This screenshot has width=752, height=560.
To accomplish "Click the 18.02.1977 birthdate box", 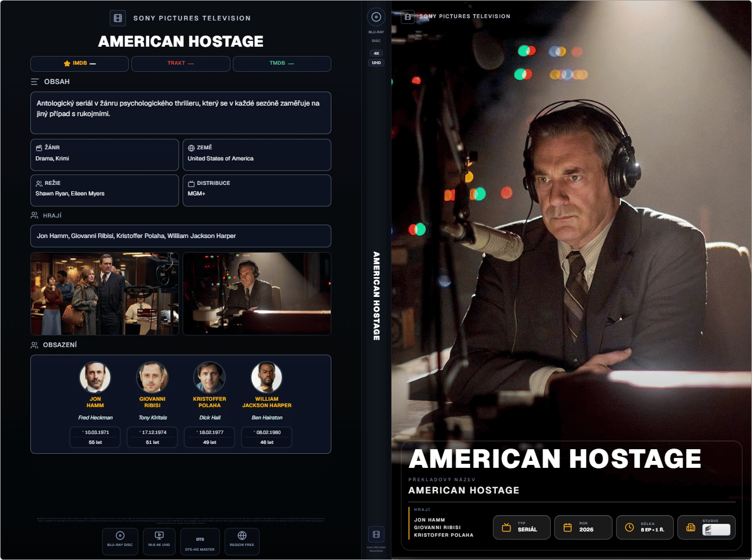I will point(209,437).
